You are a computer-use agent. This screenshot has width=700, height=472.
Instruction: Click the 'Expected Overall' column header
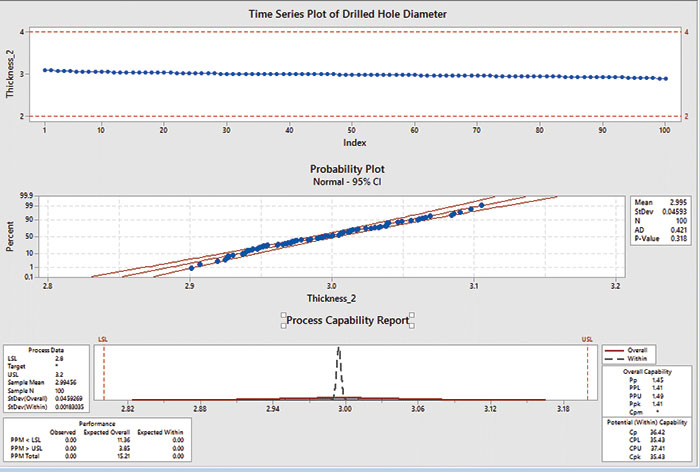107,432
